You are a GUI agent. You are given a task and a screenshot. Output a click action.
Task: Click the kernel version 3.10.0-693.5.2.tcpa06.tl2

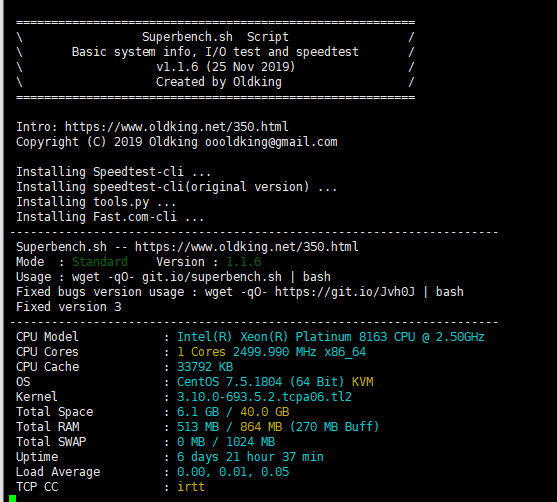(264, 396)
